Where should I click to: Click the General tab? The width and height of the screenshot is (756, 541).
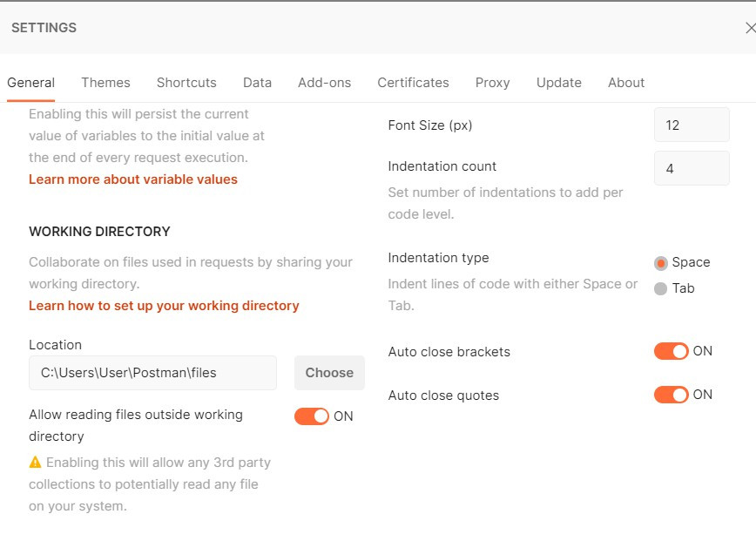pyautogui.click(x=31, y=83)
